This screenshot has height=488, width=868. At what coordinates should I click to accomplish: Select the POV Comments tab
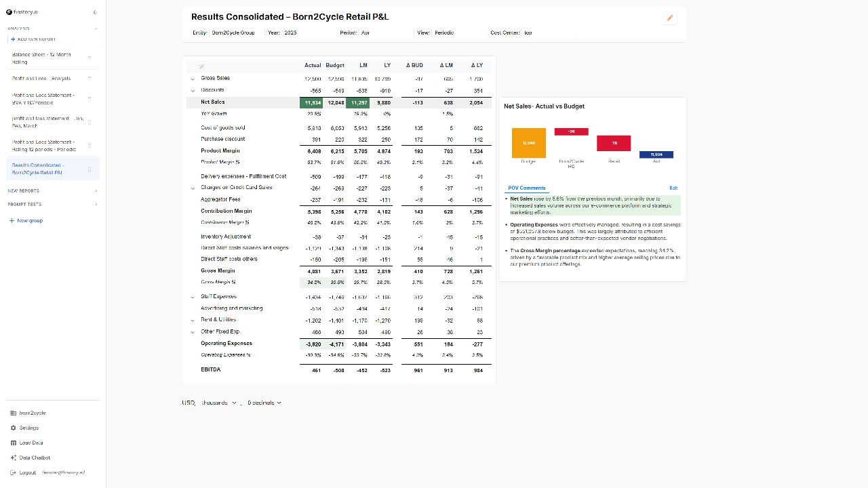[x=526, y=188]
